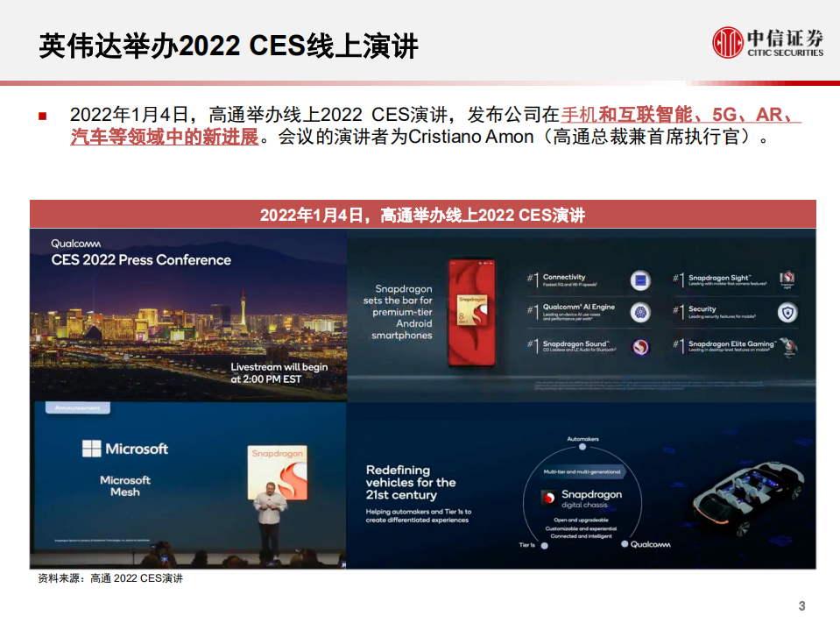Click the Qualcomm wordmark near Tier 1s diagram
The width and height of the screenshot is (840, 630).
coord(650,545)
